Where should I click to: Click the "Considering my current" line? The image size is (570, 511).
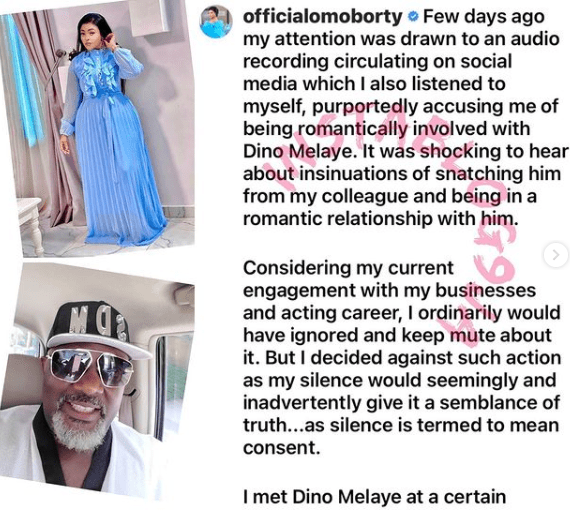click(348, 269)
